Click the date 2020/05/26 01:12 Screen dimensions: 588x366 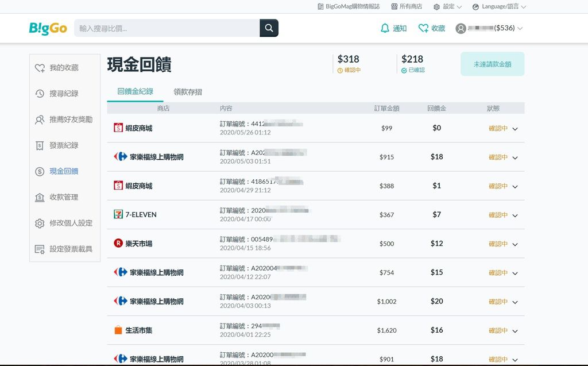pos(245,133)
